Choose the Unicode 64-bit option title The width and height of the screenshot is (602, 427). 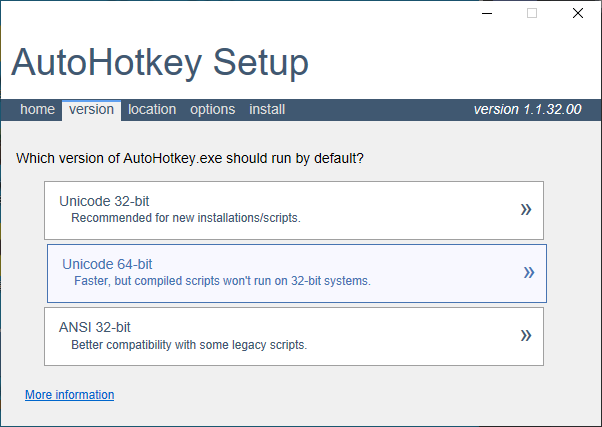tap(108, 264)
